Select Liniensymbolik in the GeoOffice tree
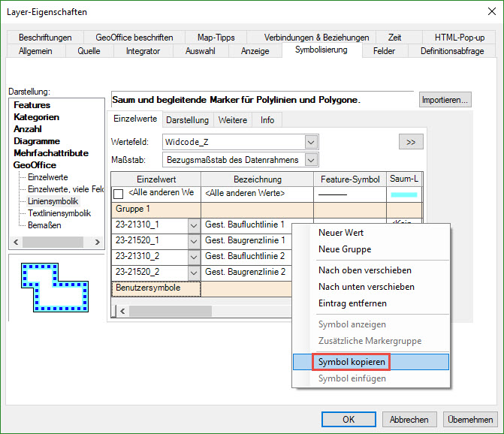Screen dimensions: 504x434 point(53,201)
